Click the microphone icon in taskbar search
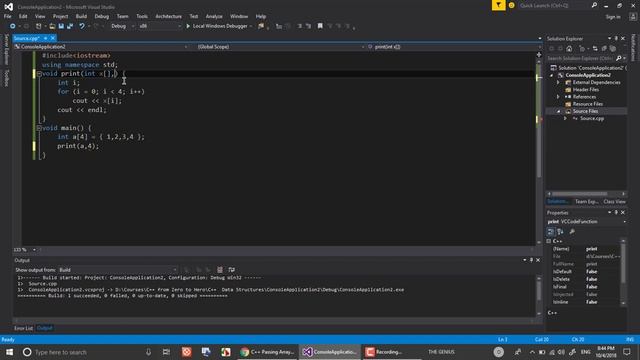Screen dimensions: 640x360 (x=149, y=352)
